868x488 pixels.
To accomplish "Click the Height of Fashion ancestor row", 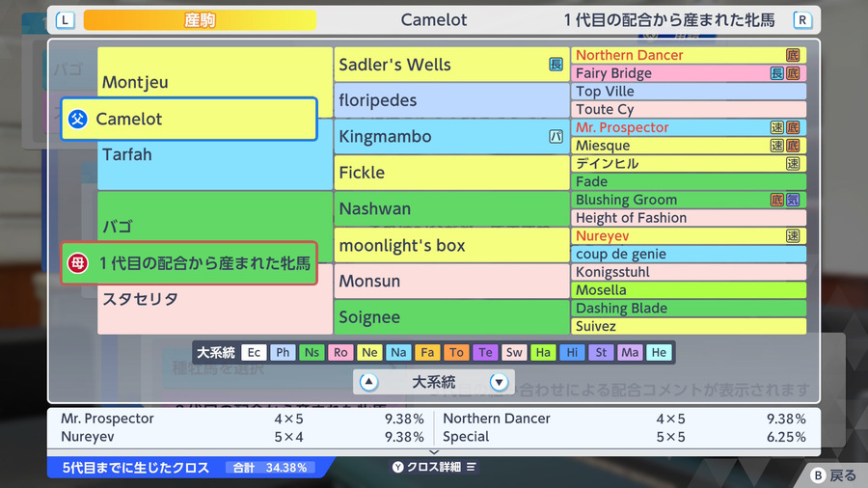I will coord(689,217).
